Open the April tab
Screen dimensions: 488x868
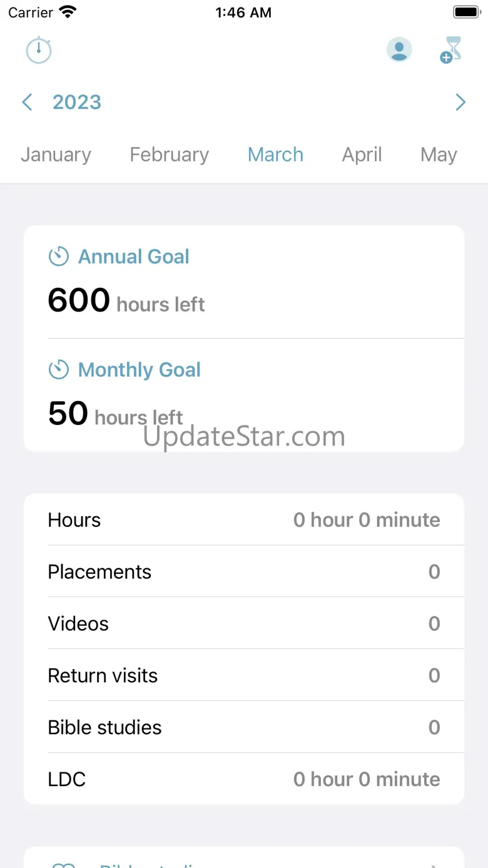(362, 155)
